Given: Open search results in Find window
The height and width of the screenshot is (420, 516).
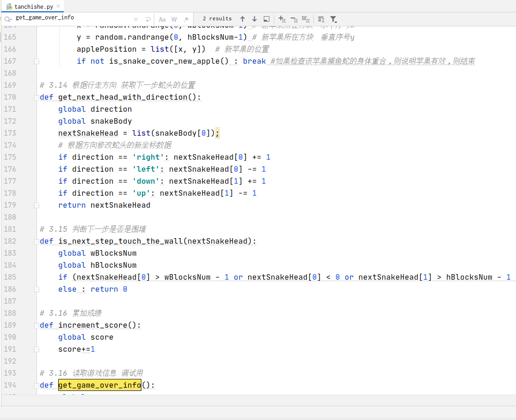Looking at the screenshot, I should [x=267, y=19].
